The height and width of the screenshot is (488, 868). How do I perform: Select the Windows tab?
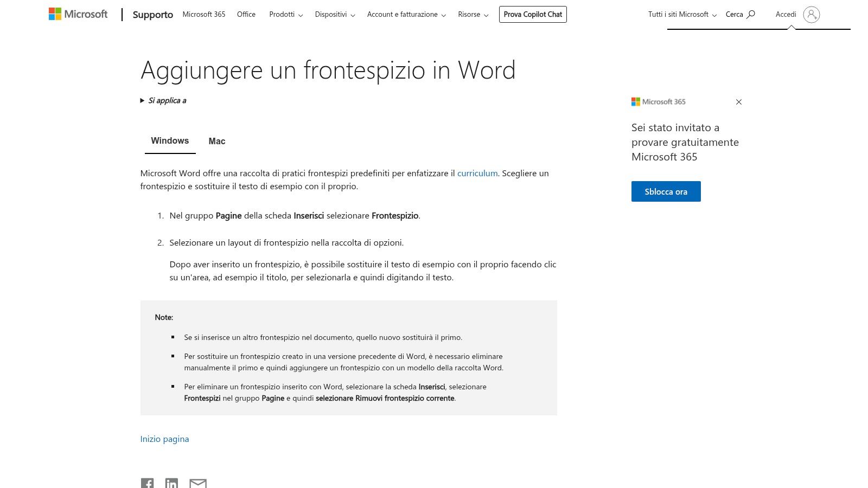(x=170, y=140)
